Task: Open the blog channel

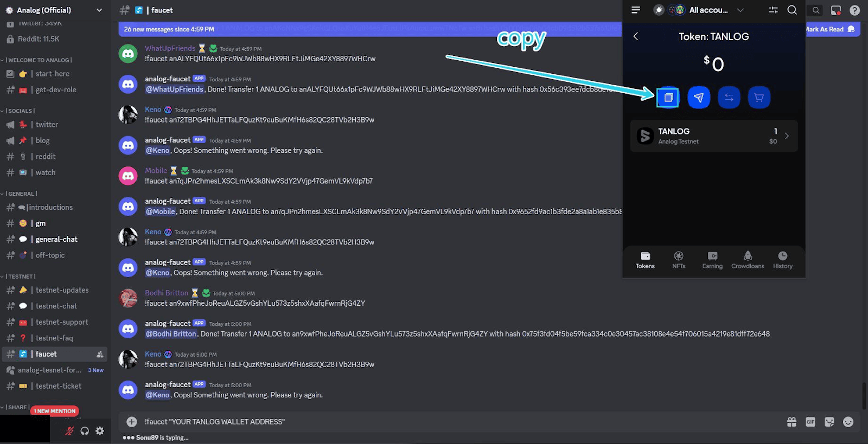Action: pos(55,140)
